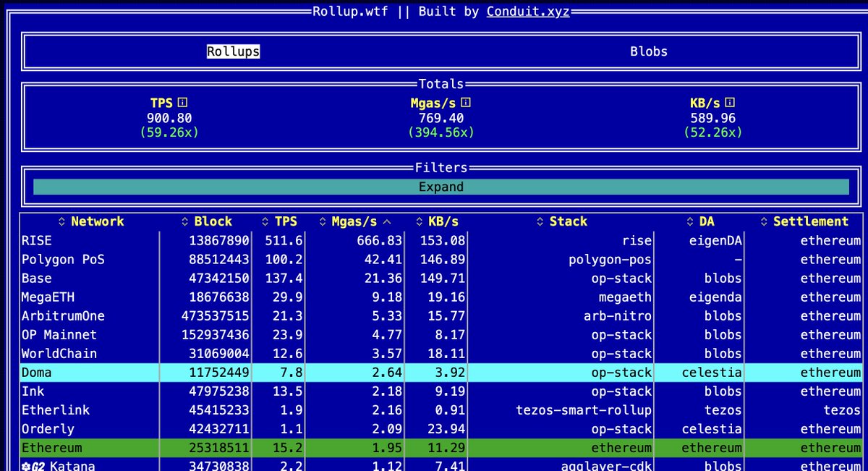Viewport: 868px width, 471px height.
Task: Sort by Network column sort arrows
Action: (61, 222)
